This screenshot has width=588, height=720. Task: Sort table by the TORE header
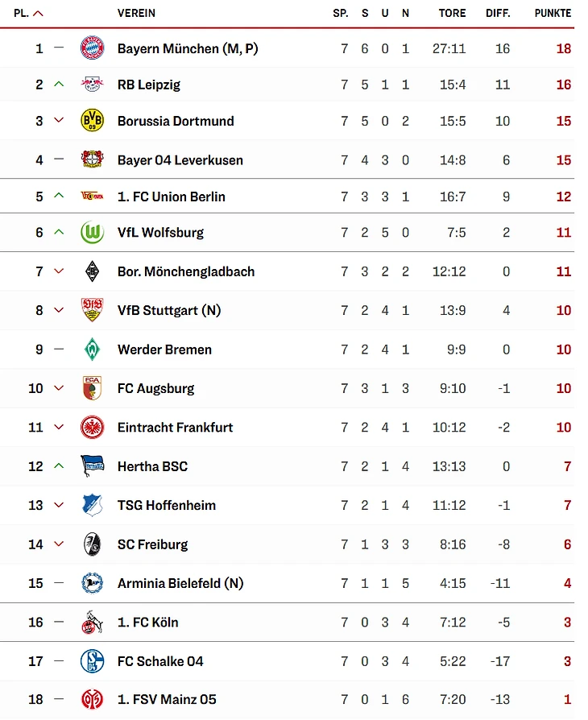(x=452, y=13)
